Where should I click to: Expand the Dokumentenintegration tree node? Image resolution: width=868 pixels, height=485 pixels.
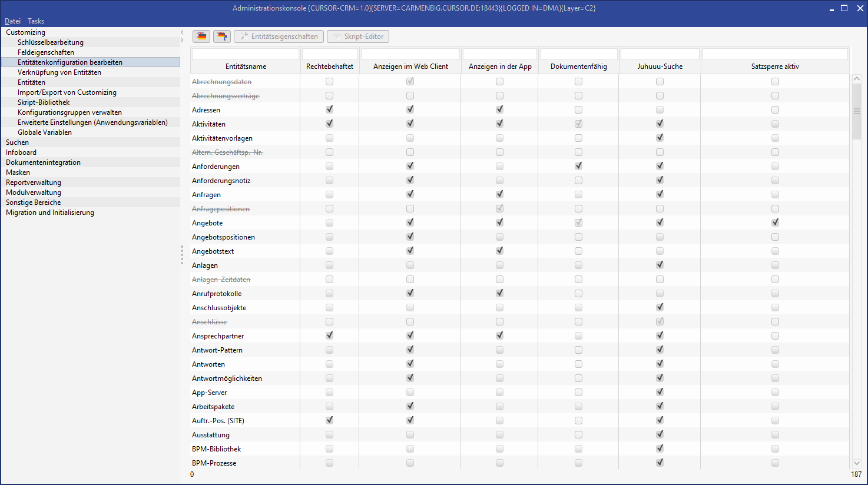[x=43, y=162]
